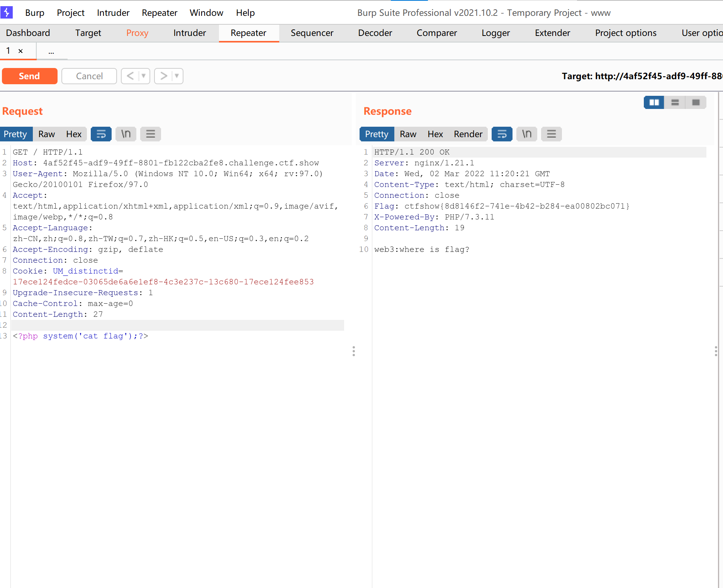723x588 pixels.
Task: Switch to the Target tab
Action: pos(88,33)
